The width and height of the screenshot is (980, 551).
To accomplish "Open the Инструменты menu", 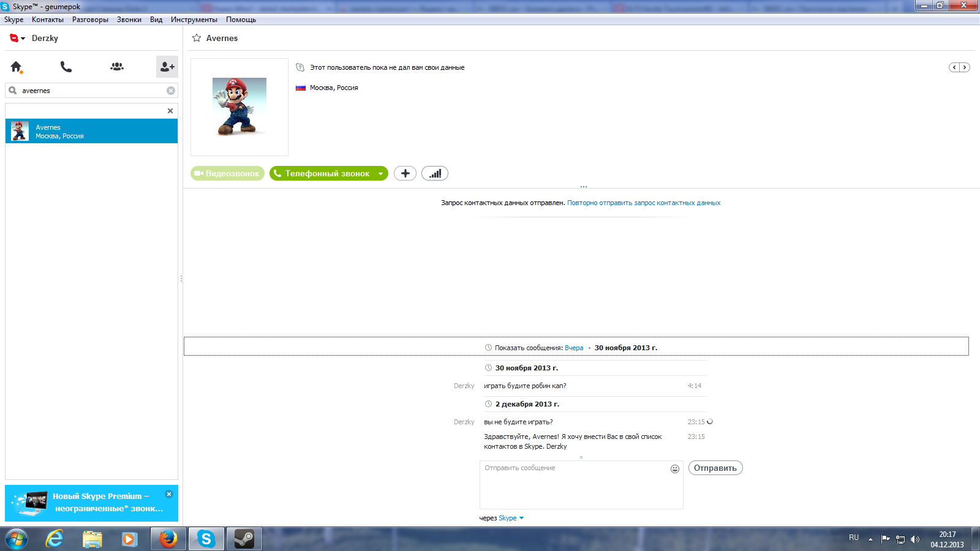I will coord(194,20).
